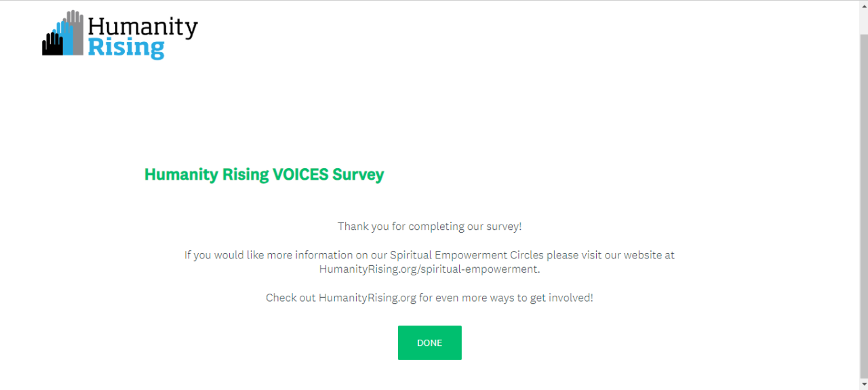Click HumanityRising.org in the "Check out" line
Viewport: 868px width, 390px height.
click(367, 297)
